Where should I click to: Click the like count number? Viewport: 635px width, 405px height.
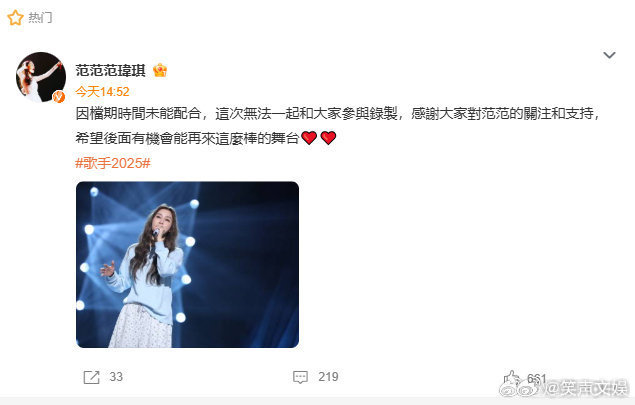point(537,379)
